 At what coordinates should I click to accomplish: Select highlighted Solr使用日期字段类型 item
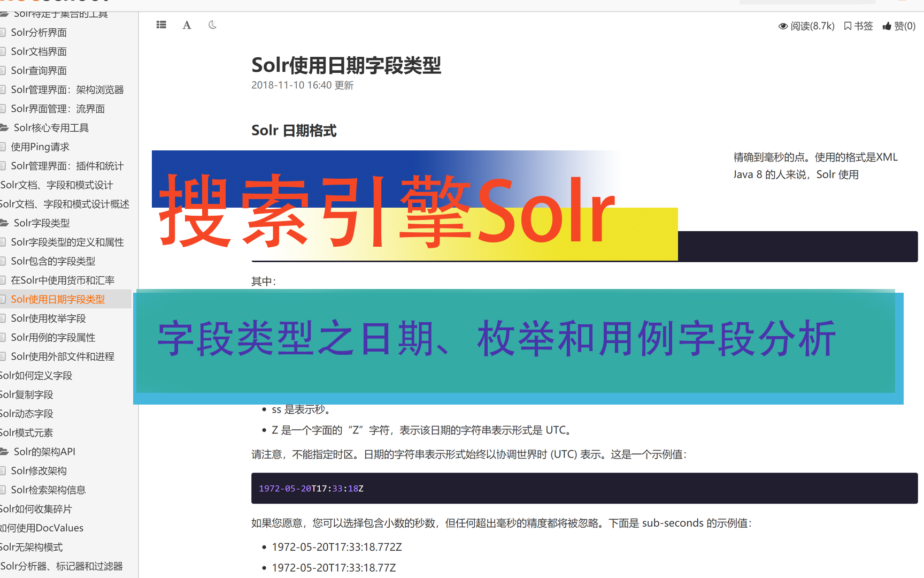(x=58, y=299)
